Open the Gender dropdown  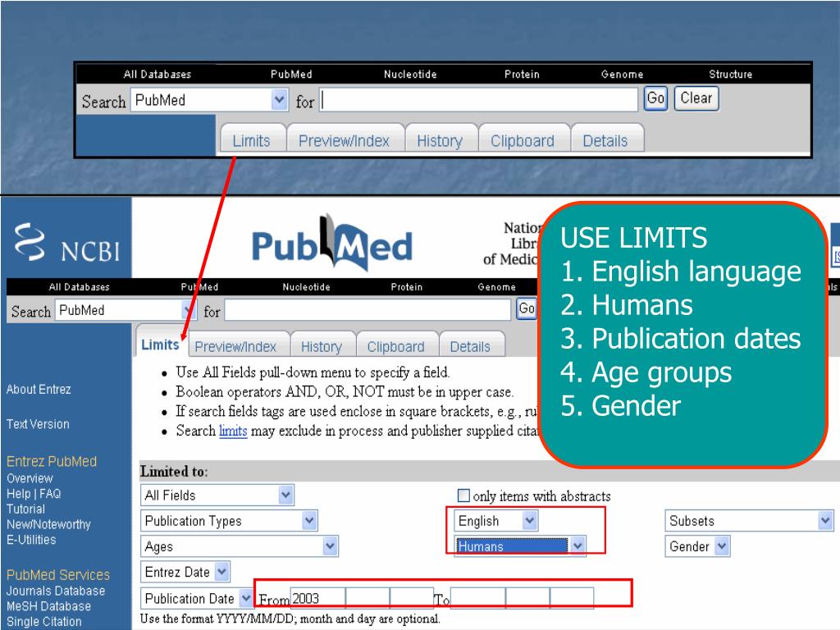tap(697, 546)
